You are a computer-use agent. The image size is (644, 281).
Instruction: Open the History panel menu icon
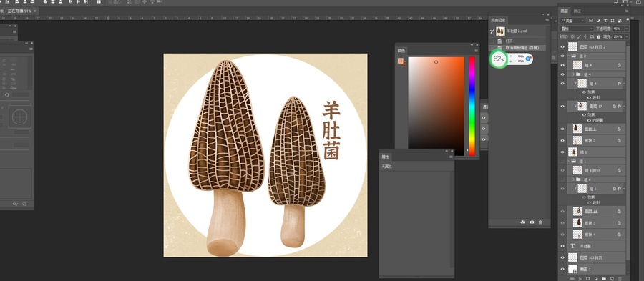547,20
